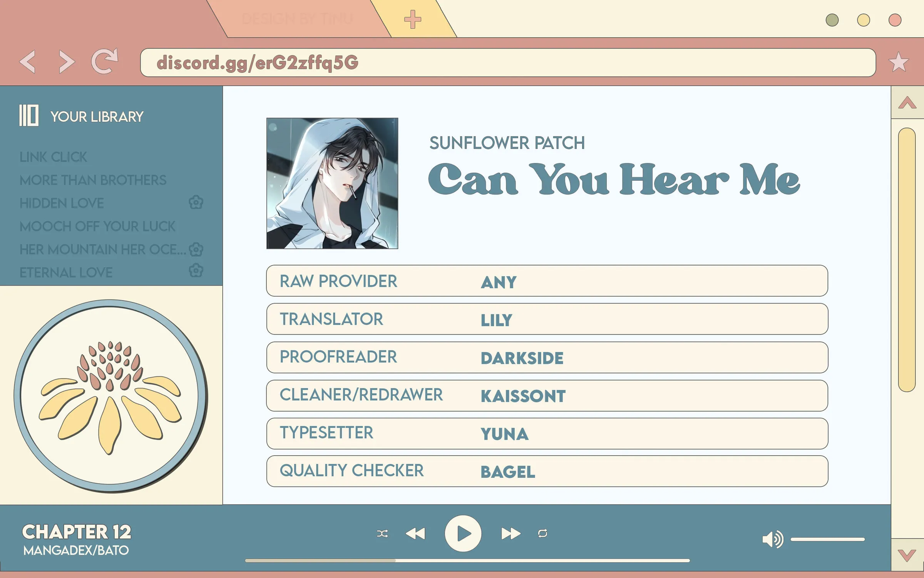Viewport: 924px width, 578px height.
Task: Click the Sunflower Patch label
Action: 507,143
